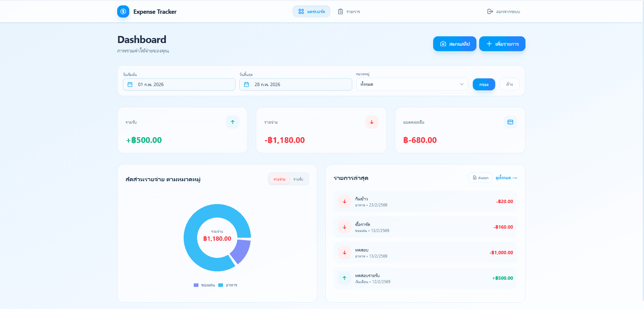The height and width of the screenshot is (309, 644).
Task: Click the balance card wallet icon
Action: click(510, 122)
